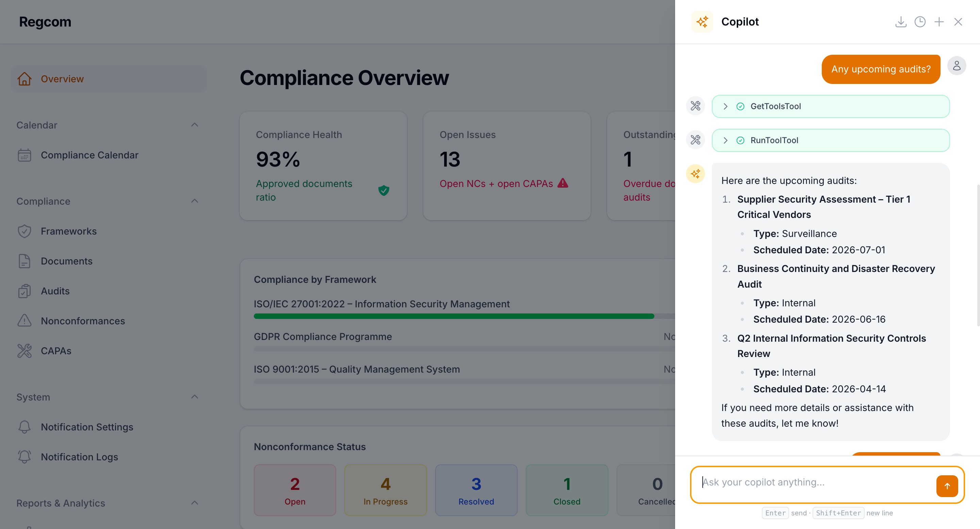Click the Documents file icon

click(24, 261)
